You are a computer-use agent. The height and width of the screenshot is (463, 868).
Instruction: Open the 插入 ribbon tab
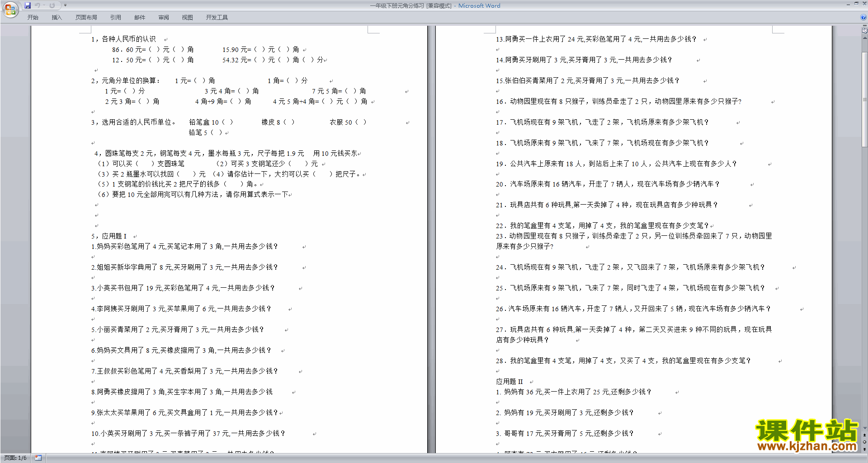click(x=57, y=18)
